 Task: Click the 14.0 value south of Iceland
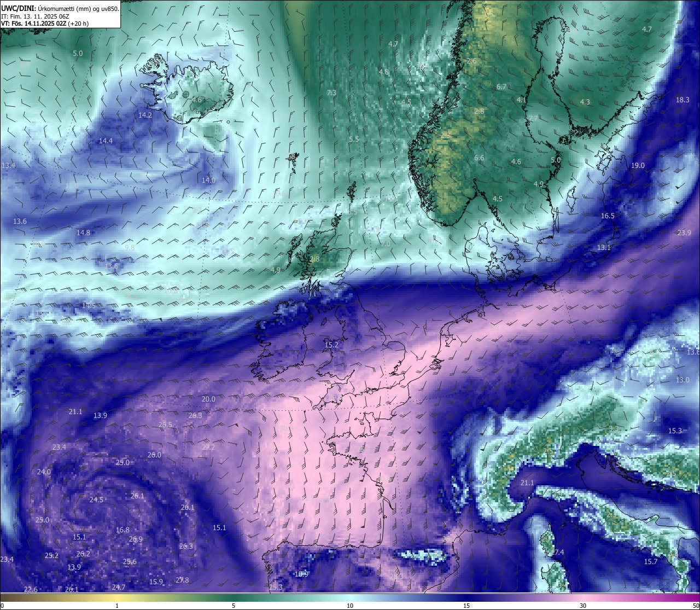pos(208,181)
